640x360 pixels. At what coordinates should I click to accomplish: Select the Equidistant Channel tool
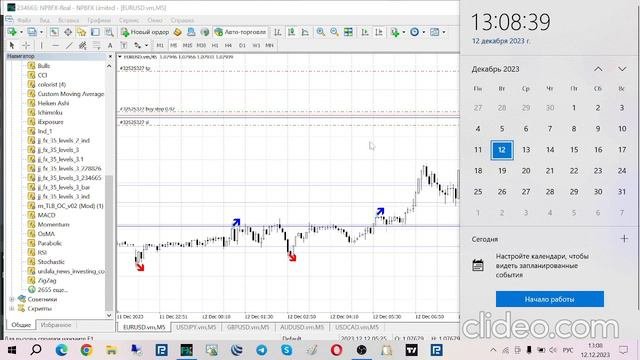[x=82, y=45]
